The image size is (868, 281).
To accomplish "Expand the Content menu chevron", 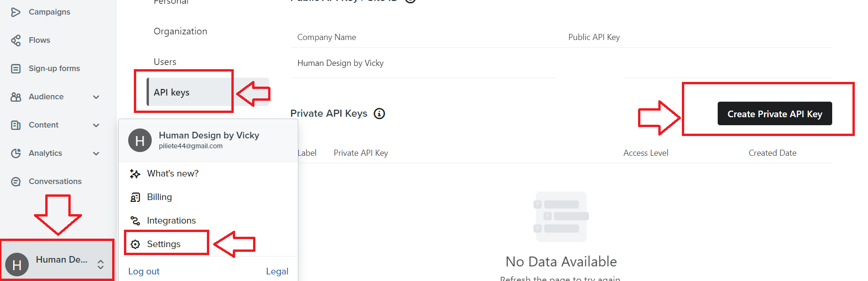I will click(x=96, y=125).
